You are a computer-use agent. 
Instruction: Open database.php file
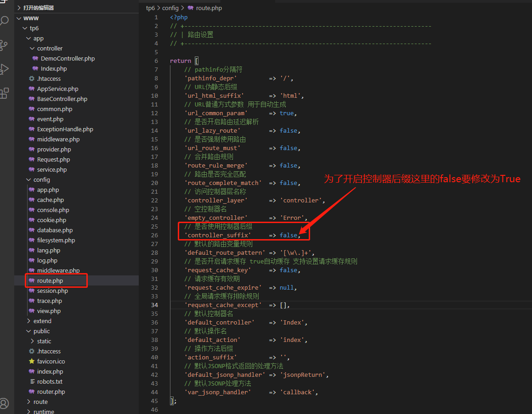[x=55, y=230]
